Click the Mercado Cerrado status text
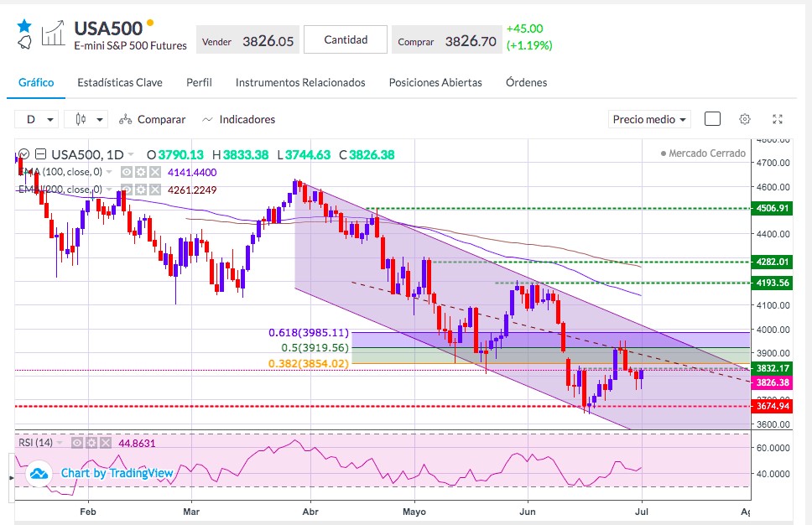 (x=707, y=153)
